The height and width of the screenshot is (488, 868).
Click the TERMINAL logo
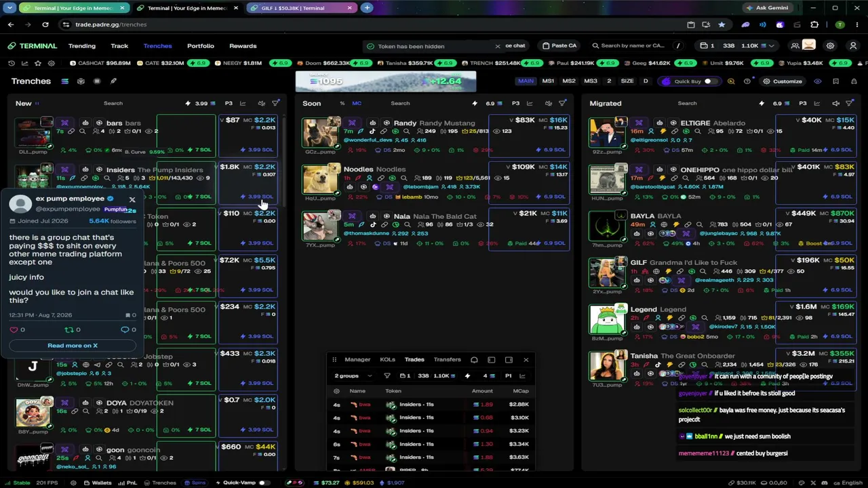(33, 46)
